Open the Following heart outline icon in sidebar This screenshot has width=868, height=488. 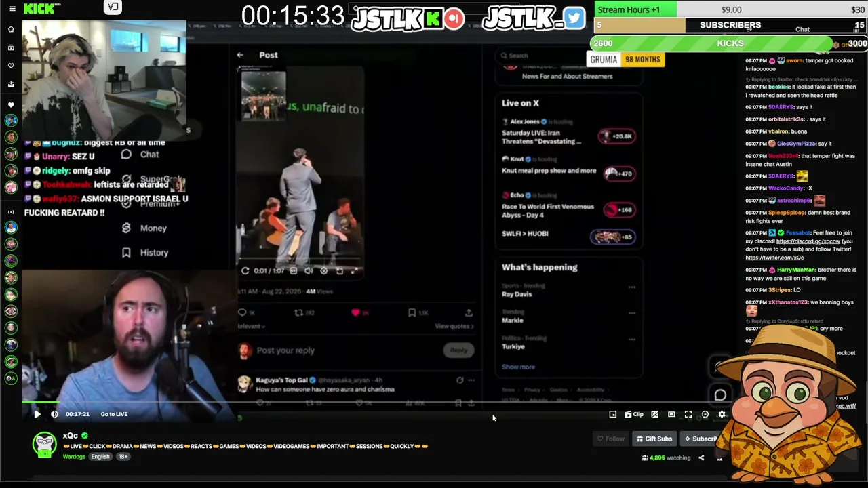11,66
